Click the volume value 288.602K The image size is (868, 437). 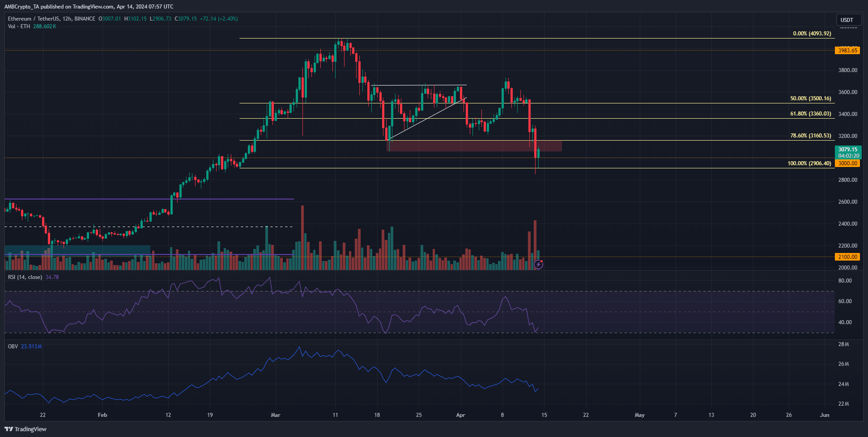pos(45,26)
